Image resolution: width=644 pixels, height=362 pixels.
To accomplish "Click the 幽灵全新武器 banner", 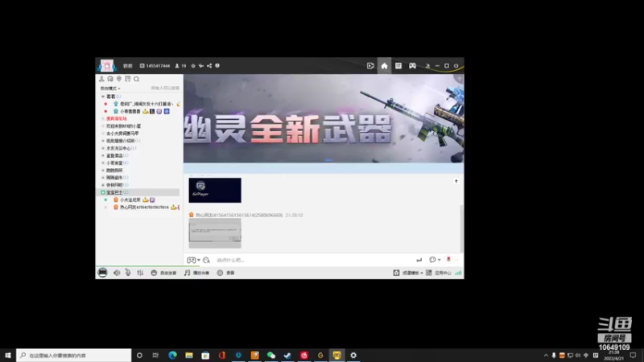I will coord(324,118).
